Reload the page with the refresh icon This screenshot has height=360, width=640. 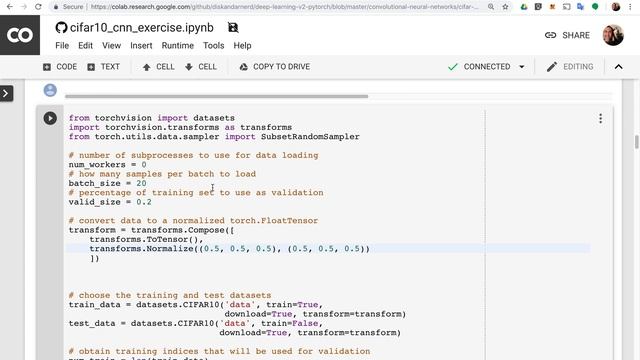(38, 7)
